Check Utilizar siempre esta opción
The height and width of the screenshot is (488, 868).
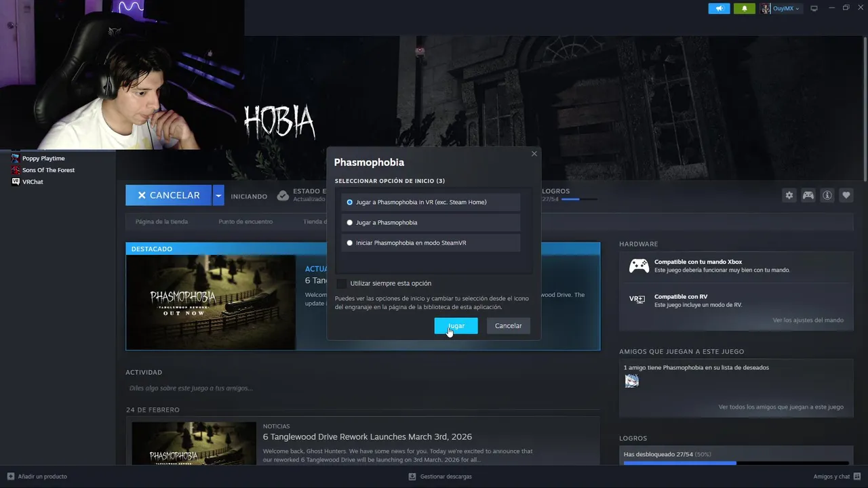pyautogui.click(x=342, y=283)
